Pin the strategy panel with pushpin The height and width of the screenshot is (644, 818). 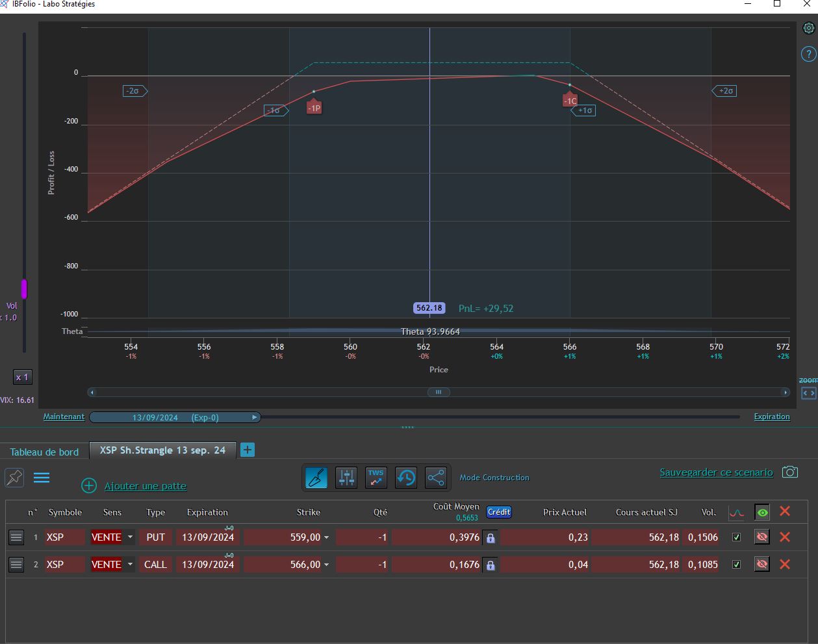pos(14,478)
